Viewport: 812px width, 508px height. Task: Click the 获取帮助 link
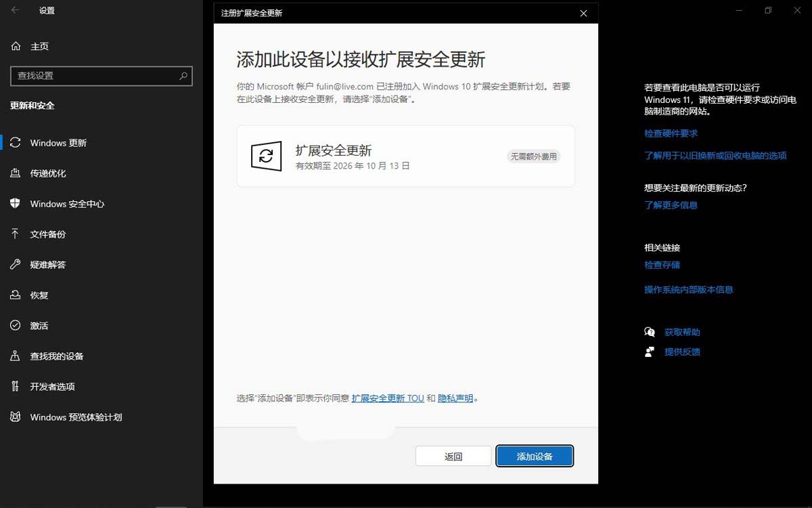tap(682, 333)
